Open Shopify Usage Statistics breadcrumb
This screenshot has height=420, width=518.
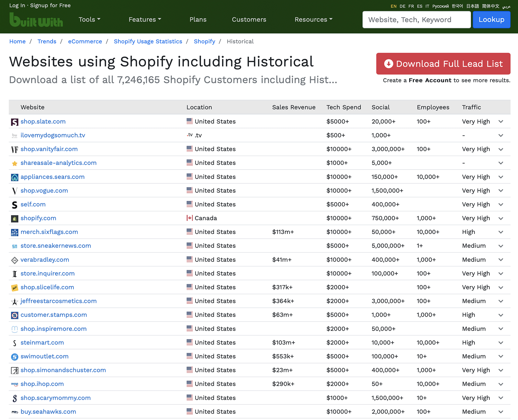point(148,41)
